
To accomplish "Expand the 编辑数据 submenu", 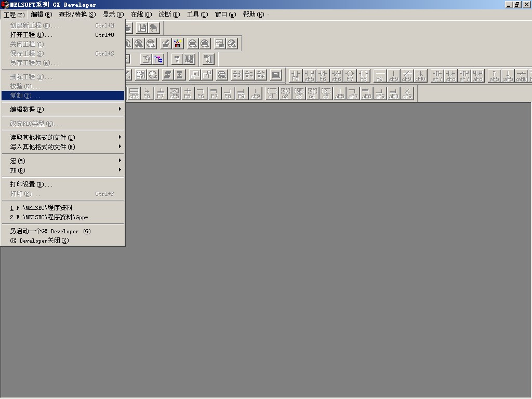I will [62, 110].
